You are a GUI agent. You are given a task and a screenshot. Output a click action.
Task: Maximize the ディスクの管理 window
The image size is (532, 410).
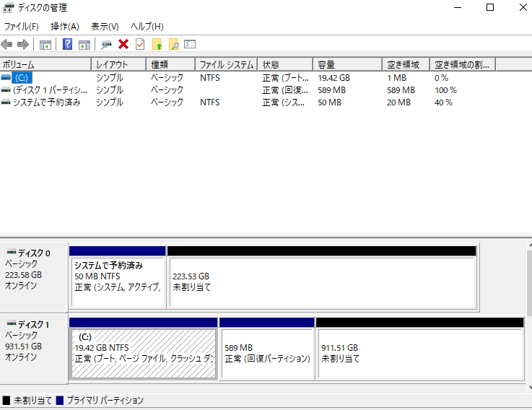pyautogui.click(x=490, y=7)
